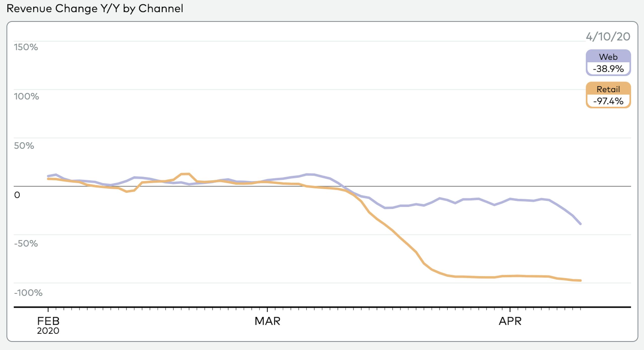Select the -50% y-axis label

point(26,244)
